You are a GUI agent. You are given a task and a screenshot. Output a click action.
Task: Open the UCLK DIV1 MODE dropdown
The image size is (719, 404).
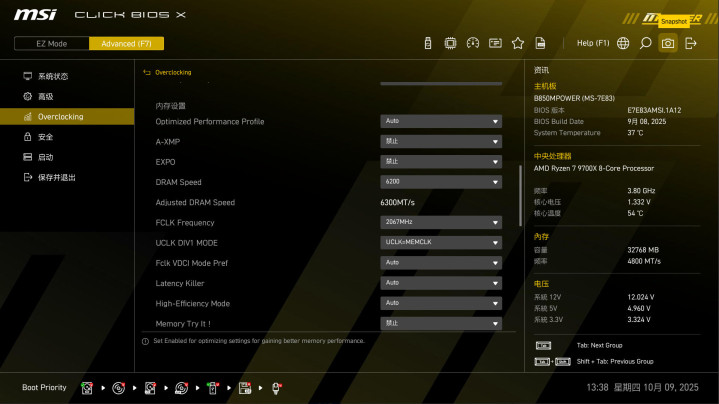click(x=441, y=242)
